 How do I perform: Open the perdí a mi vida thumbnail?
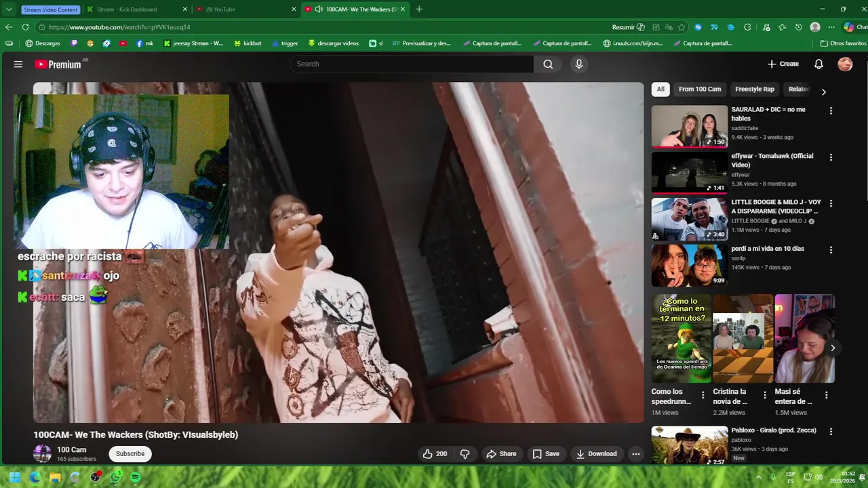(690, 265)
